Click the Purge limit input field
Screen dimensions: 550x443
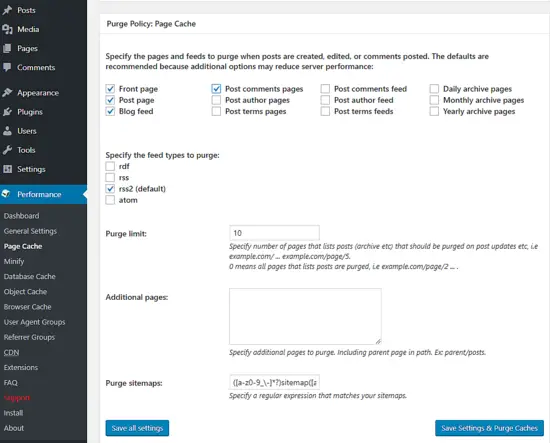[x=274, y=233]
